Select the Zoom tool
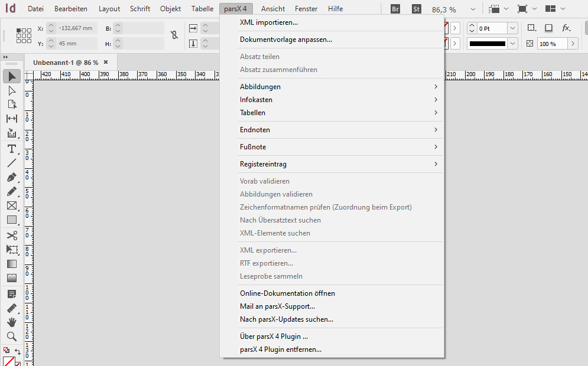Image resolution: width=588 pixels, height=366 pixels. [12, 336]
